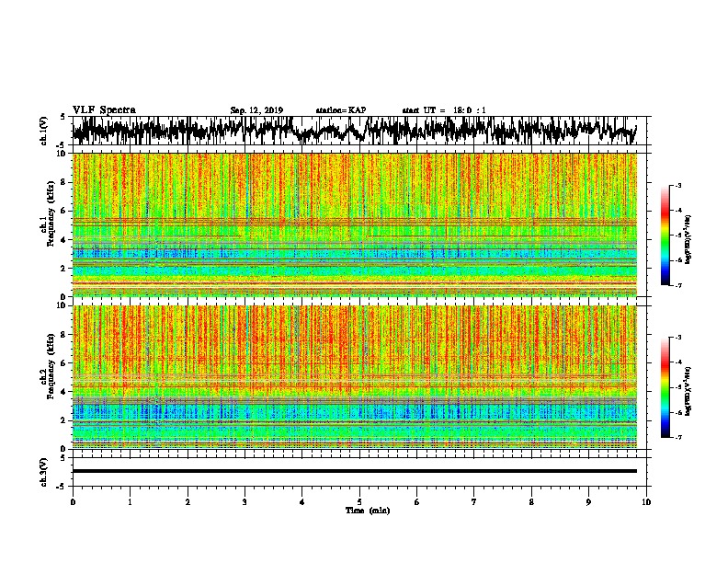Image resolution: width=728 pixels, height=563 pixels.
Task: Select the ch.2 colorbar log(PSD) label
Action: [x=688, y=391]
